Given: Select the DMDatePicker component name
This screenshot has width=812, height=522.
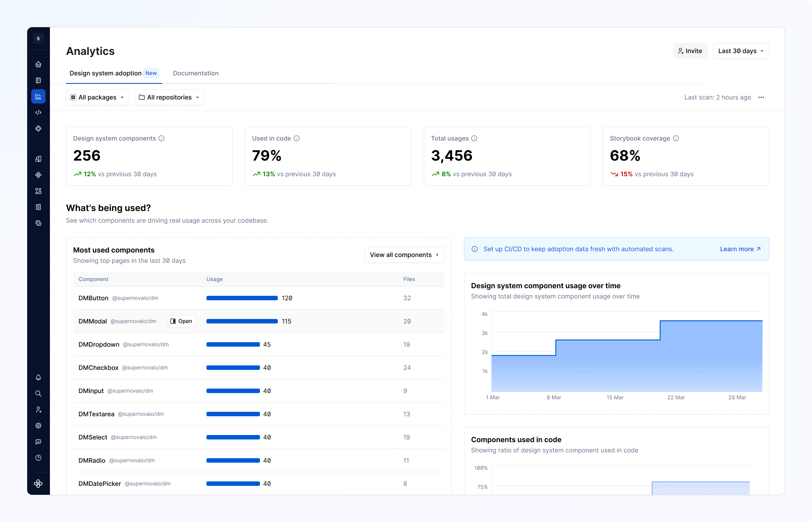Looking at the screenshot, I should click(x=99, y=484).
